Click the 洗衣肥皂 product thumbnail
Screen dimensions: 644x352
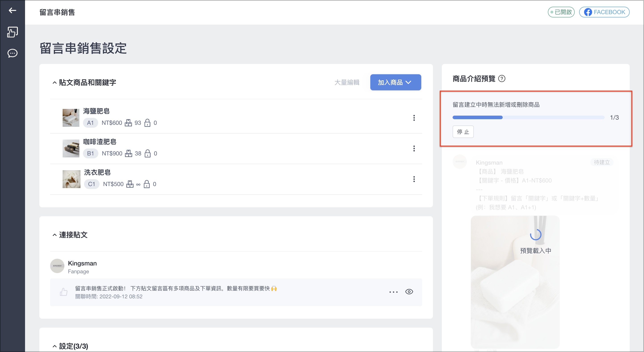pyautogui.click(x=72, y=179)
